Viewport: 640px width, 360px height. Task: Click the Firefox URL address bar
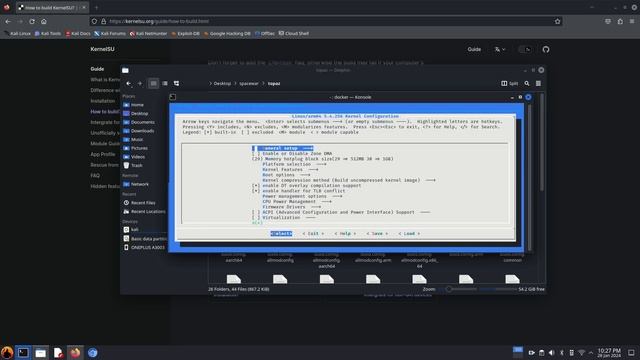point(327,21)
